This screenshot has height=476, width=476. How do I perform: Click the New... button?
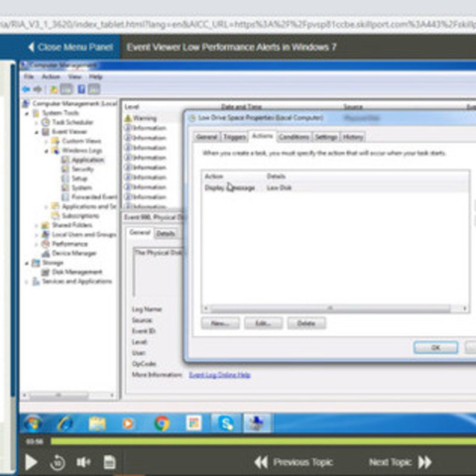click(220, 323)
